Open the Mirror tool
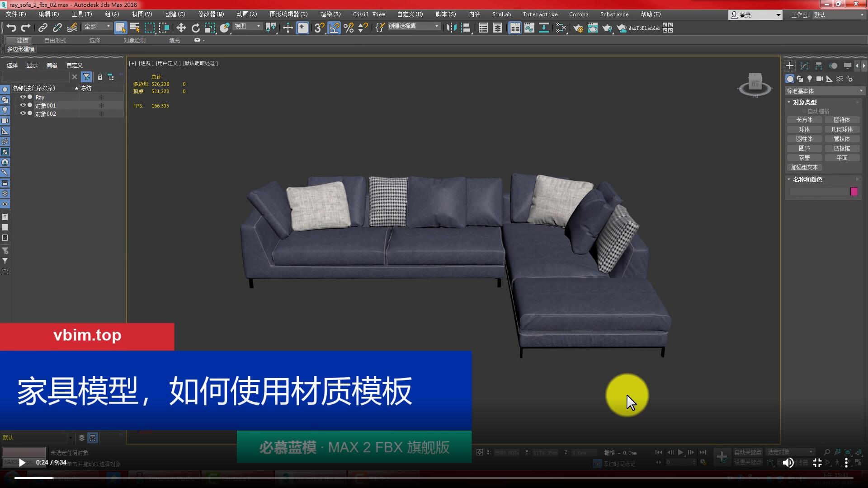 451,28
